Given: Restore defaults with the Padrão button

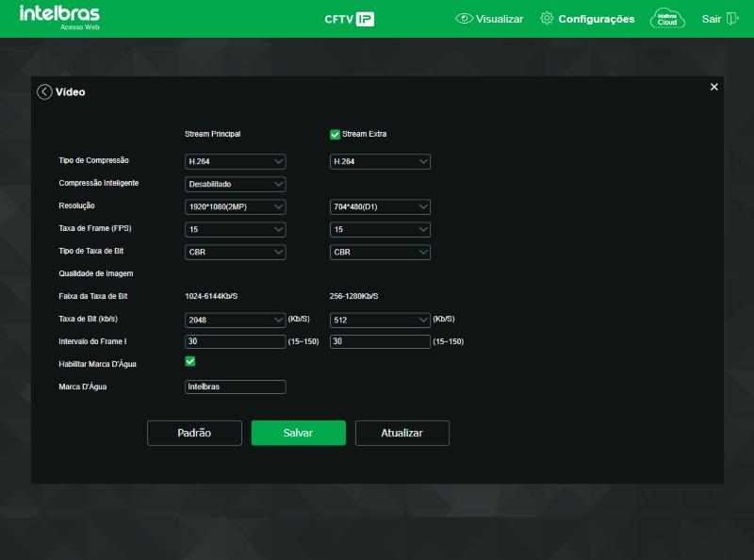Looking at the screenshot, I should coord(194,433).
